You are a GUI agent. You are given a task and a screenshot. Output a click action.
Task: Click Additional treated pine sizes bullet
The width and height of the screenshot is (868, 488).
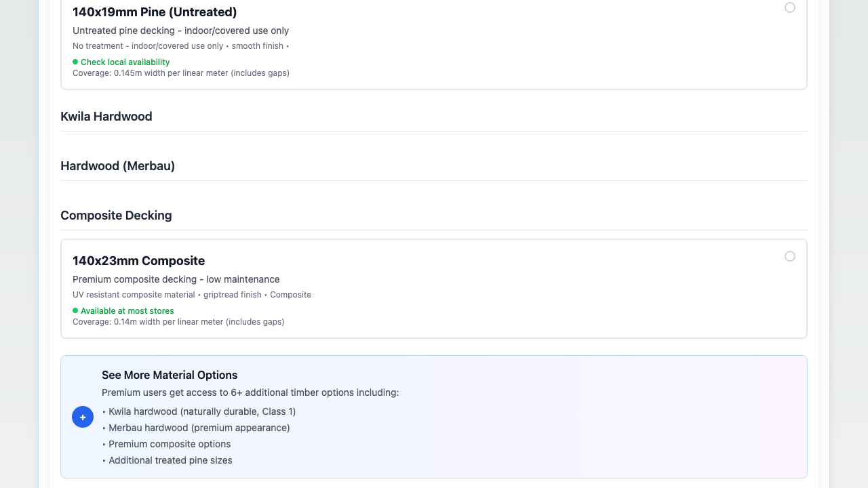pos(170,460)
